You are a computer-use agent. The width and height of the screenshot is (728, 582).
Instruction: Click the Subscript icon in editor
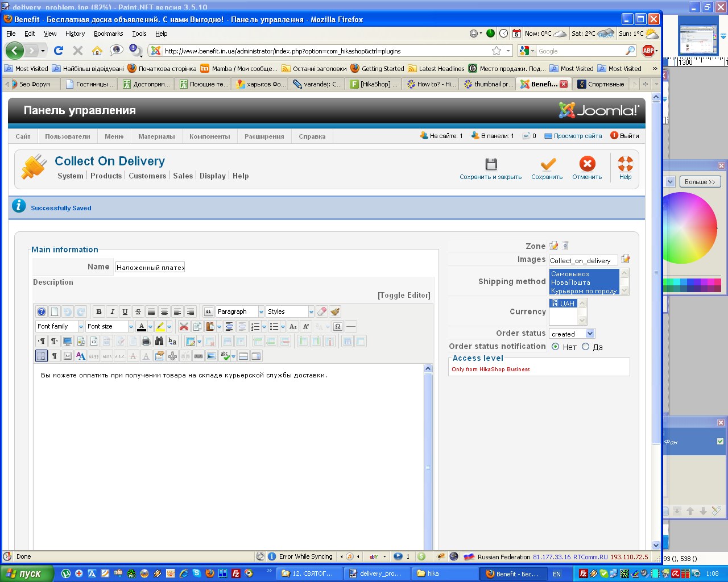(x=293, y=326)
